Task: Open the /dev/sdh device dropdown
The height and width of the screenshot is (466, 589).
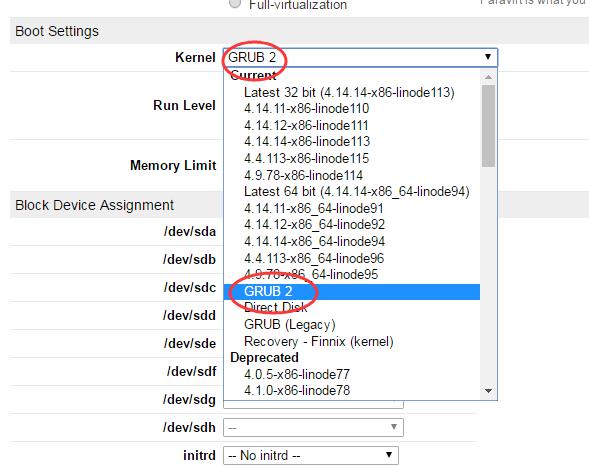Action: pyautogui.click(x=313, y=427)
